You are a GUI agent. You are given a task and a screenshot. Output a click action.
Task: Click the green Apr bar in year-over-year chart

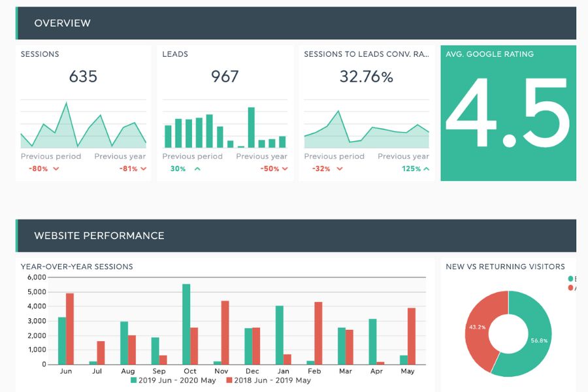pos(373,341)
